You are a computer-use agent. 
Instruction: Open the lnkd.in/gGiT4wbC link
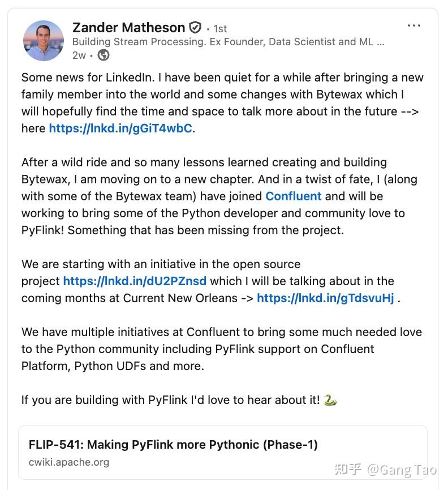[120, 128]
